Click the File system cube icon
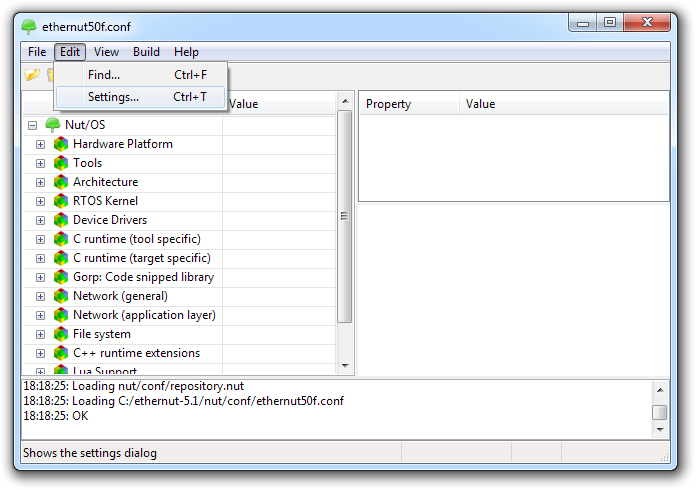Image resolution: width=696 pixels, height=490 pixels. point(61,334)
